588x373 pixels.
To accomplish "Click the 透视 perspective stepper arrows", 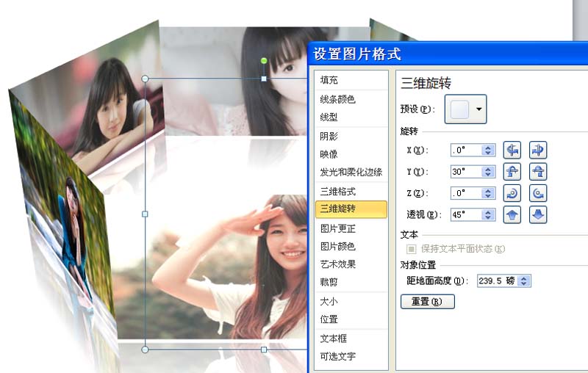I will (488, 214).
